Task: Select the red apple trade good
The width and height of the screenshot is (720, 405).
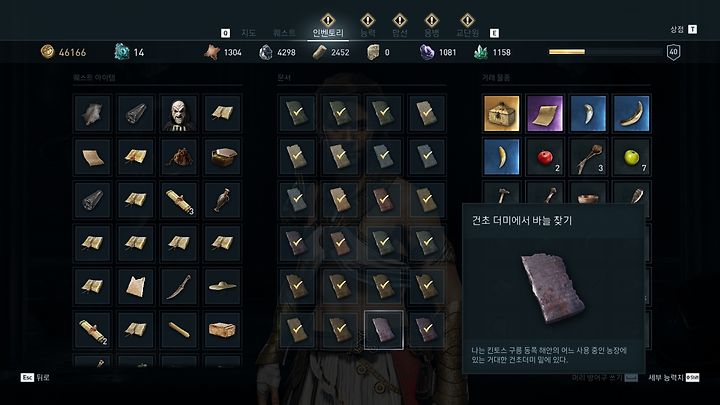Action: coord(545,157)
